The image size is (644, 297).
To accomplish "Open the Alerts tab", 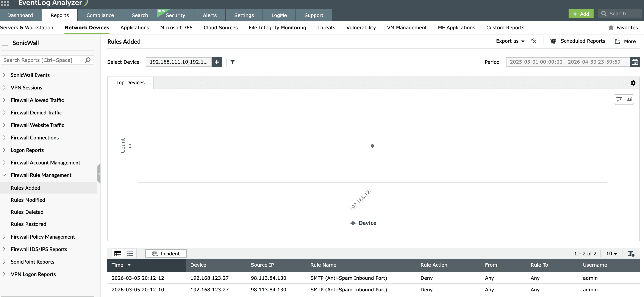I will (x=210, y=15).
